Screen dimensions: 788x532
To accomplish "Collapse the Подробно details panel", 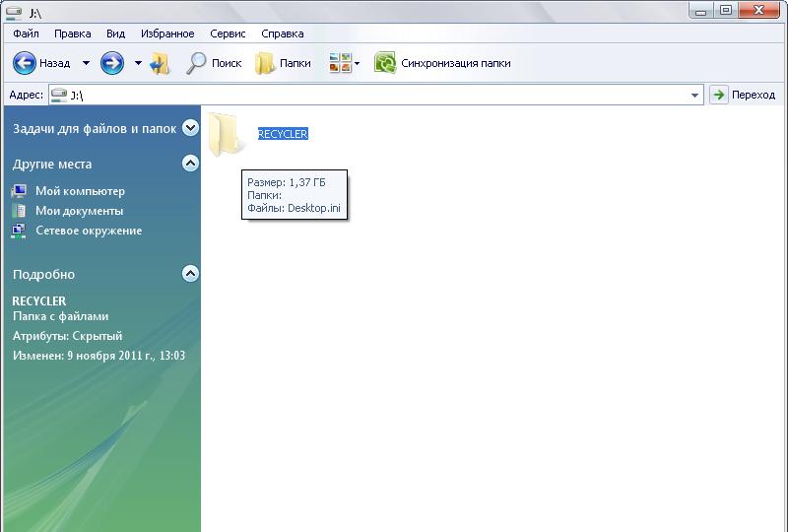I will click(190, 274).
